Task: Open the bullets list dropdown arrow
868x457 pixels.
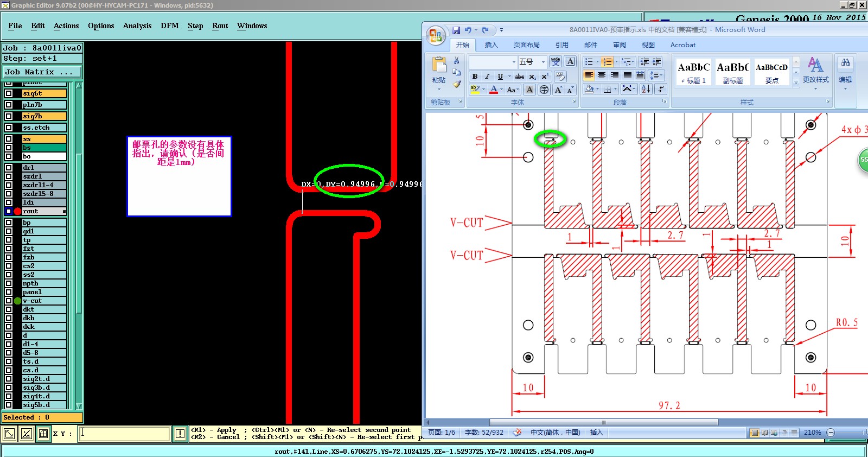Action: [x=598, y=62]
